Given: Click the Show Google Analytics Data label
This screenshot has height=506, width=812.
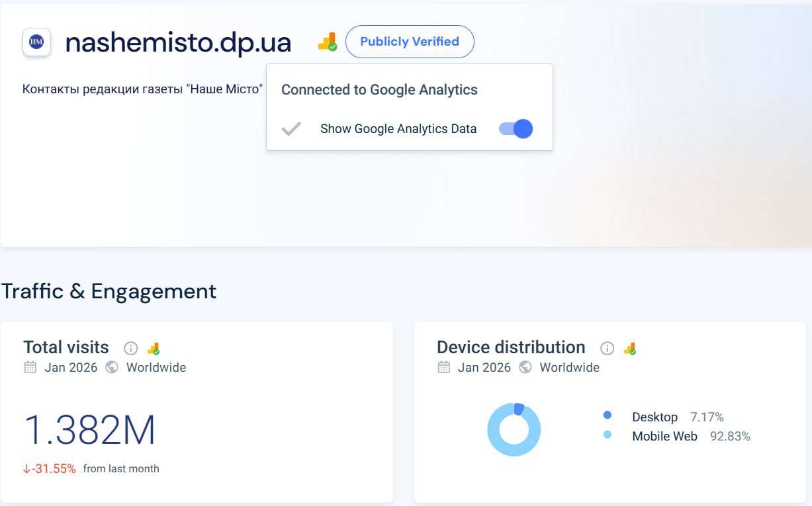Looking at the screenshot, I should click(x=398, y=129).
